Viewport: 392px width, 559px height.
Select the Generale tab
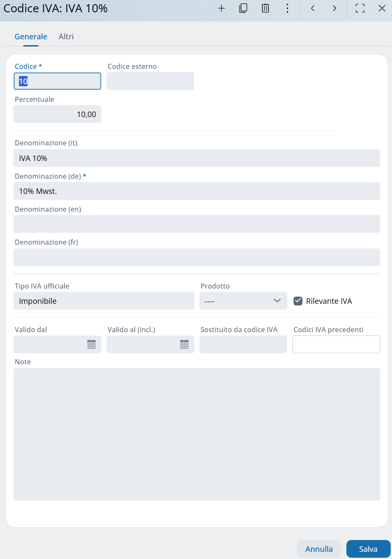coord(31,37)
